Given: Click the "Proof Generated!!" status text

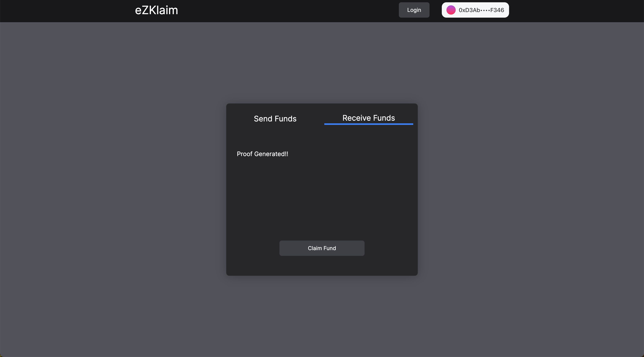Looking at the screenshot, I should [x=263, y=154].
